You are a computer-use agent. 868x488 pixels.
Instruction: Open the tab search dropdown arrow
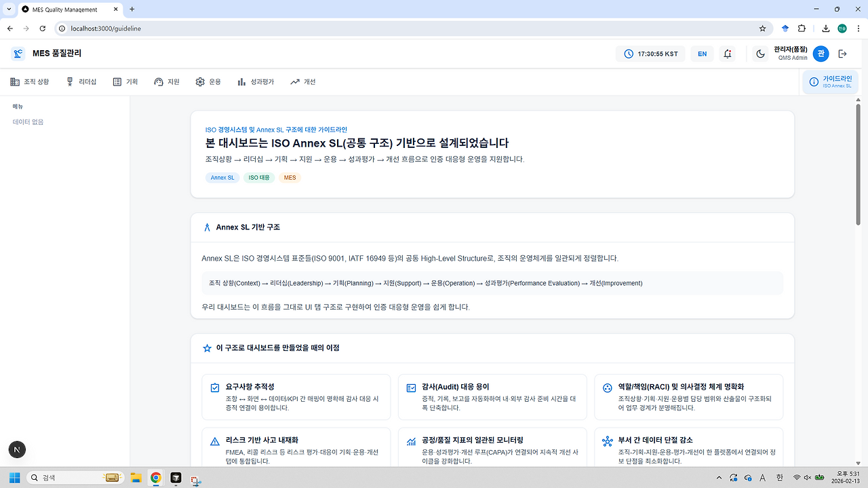click(8, 10)
